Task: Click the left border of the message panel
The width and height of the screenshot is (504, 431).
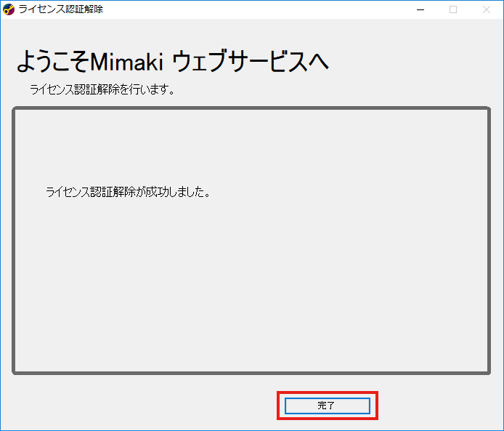Action: [14, 240]
